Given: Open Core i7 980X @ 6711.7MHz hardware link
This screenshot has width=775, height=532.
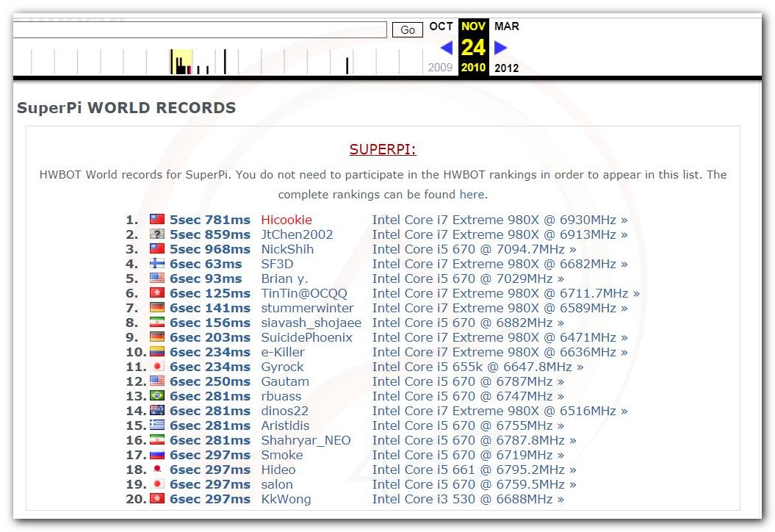Looking at the screenshot, I should (506, 293).
